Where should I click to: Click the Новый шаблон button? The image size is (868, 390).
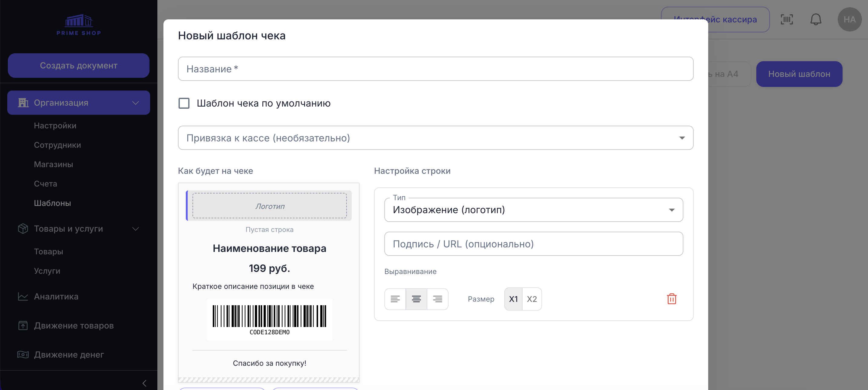(x=799, y=74)
